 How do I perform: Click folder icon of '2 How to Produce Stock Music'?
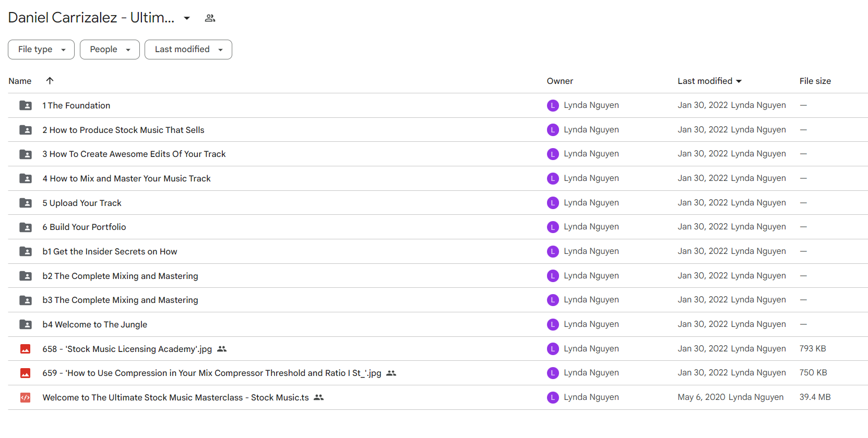[26, 130]
